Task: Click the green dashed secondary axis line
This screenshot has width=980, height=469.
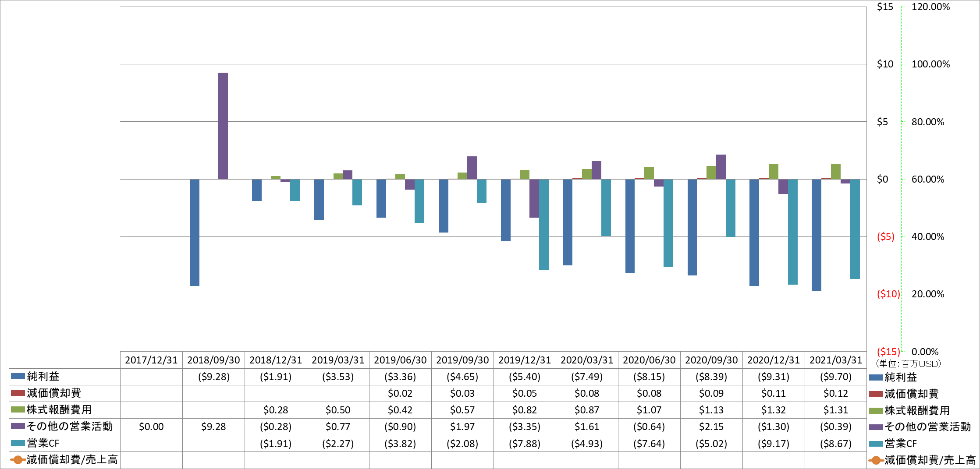Action: 902,179
